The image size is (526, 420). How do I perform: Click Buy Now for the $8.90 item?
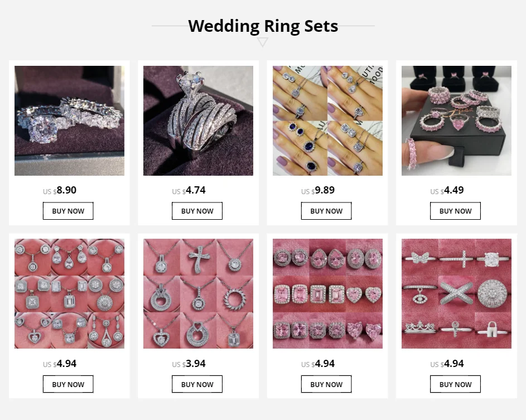[68, 211]
